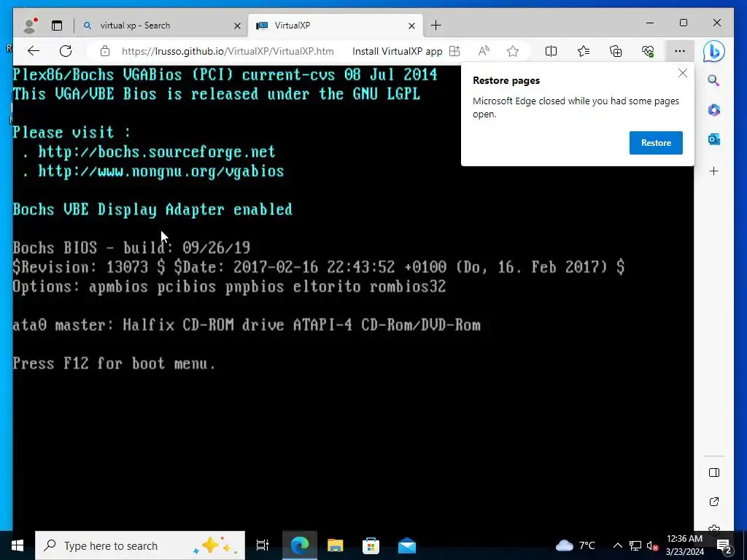Open the Collections panel

pyautogui.click(x=616, y=51)
